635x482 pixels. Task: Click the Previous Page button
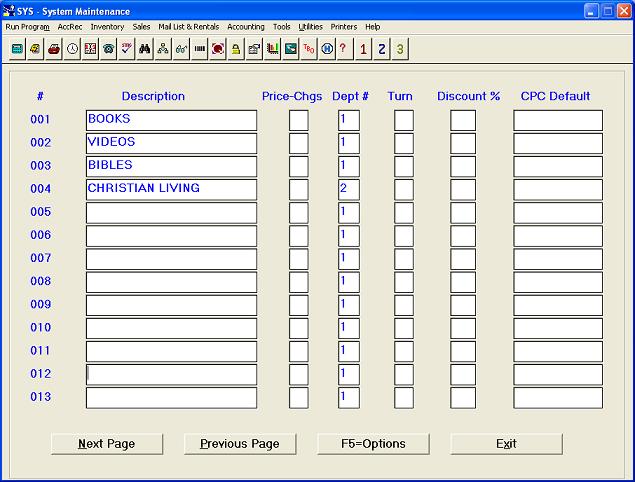240,444
